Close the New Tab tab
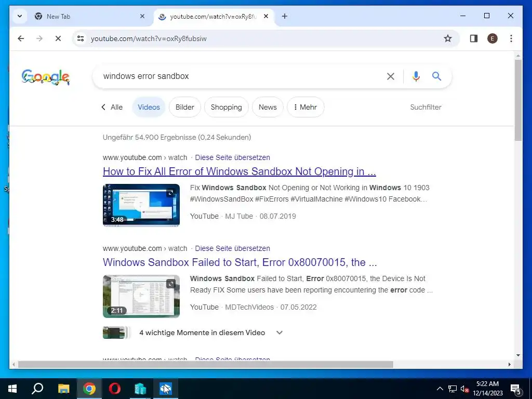The width and height of the screenshot is (532, 399). click(142, 16)
